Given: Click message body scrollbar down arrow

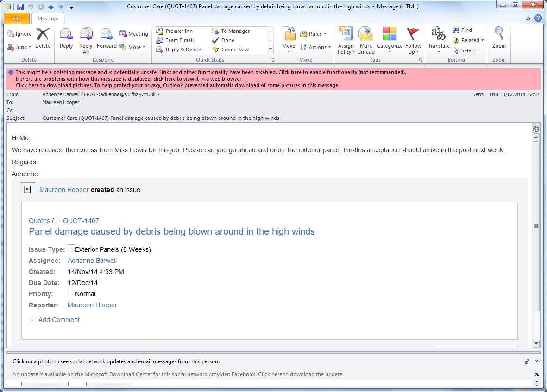Looking at the screenshot, I should 536,343.
